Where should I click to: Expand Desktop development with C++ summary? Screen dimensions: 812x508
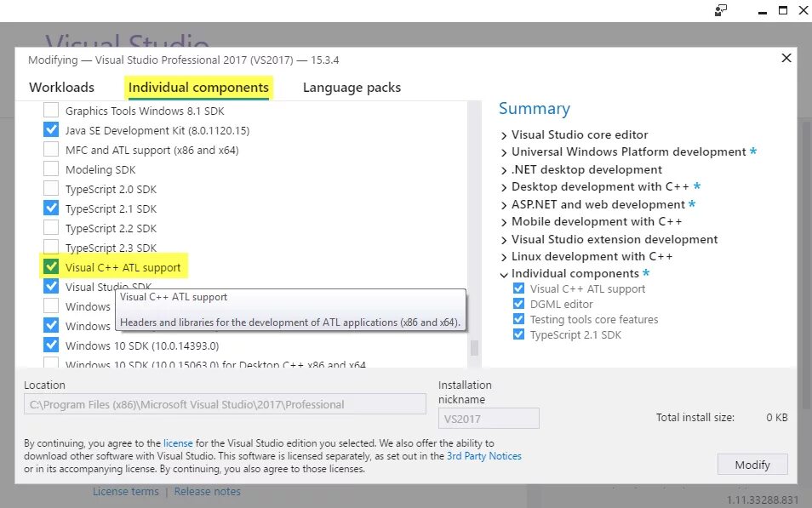[504, 187]
